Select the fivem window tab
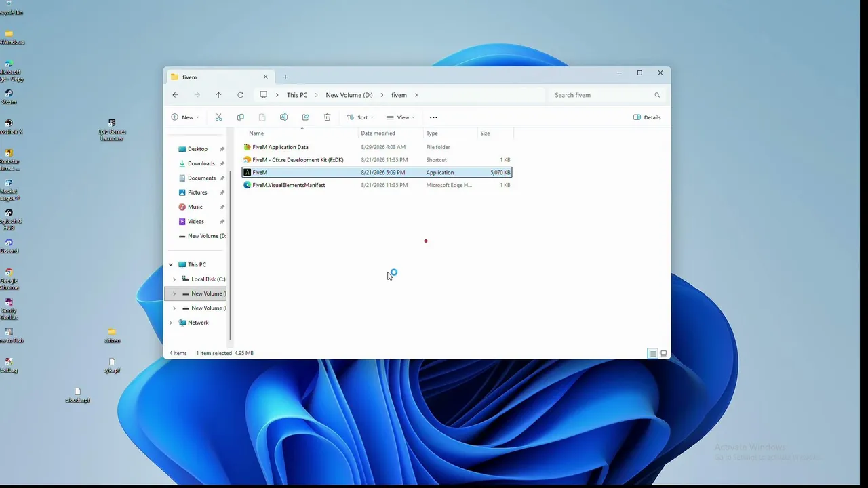This screenshot has height=488, width=868. tap(220, 77)
